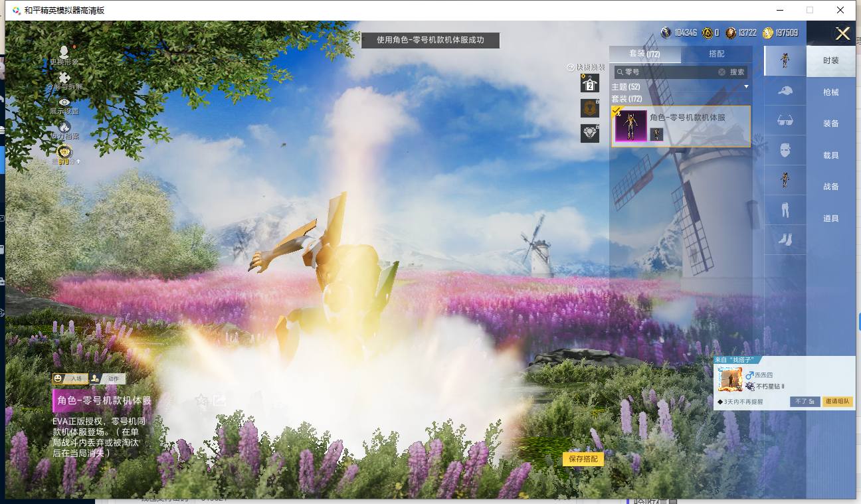Open 热力档案 flame icon
The height and width of the screenshot is (504, 861).
click(64, 126)
